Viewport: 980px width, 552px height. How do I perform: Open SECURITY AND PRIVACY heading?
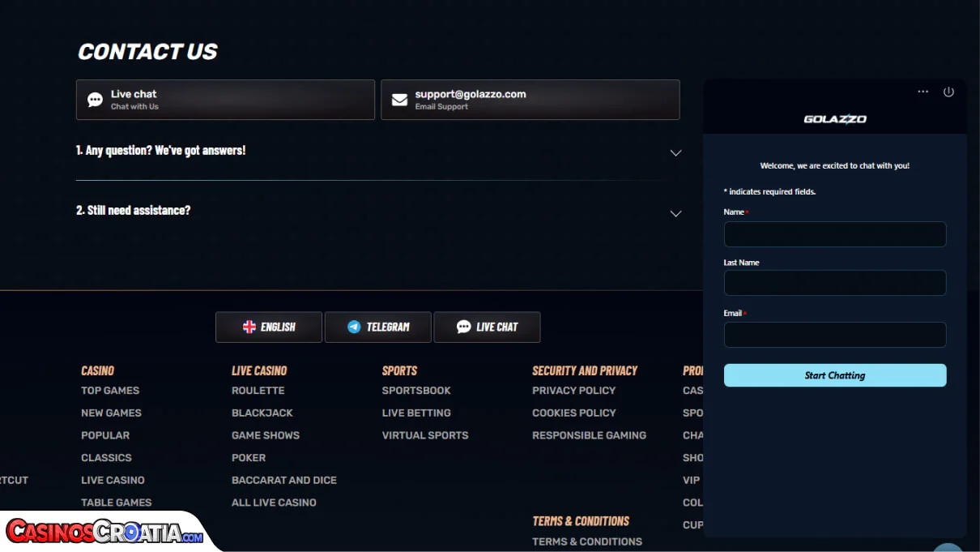click(x=585, y=370)
